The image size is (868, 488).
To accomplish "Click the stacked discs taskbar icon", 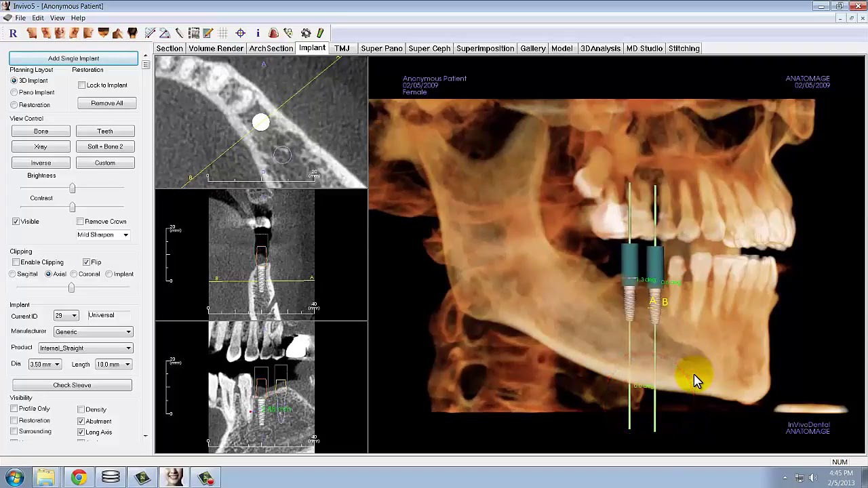I will 111,478.
